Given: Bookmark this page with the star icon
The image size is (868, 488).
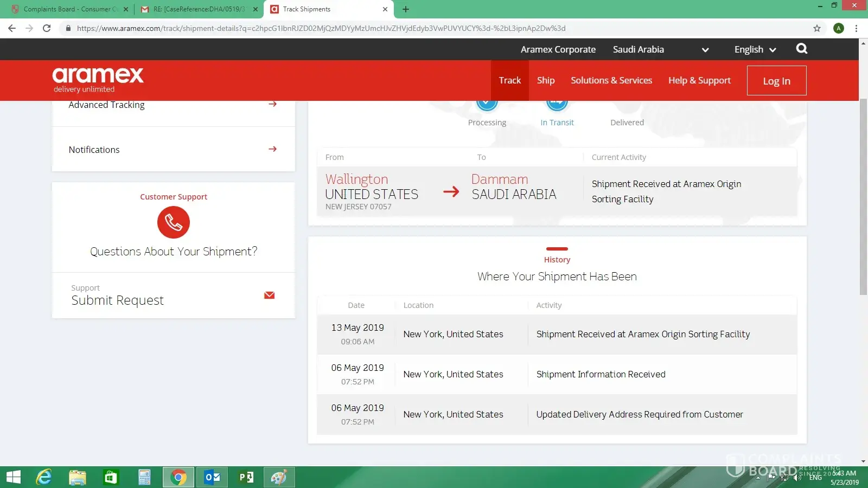Looking at the screenshot, I should (x=816, y=28).
